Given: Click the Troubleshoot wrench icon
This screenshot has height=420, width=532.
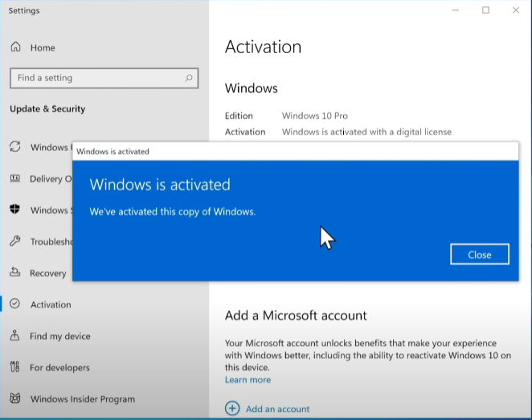Looking at the screenshot, I should pos(15,241).
